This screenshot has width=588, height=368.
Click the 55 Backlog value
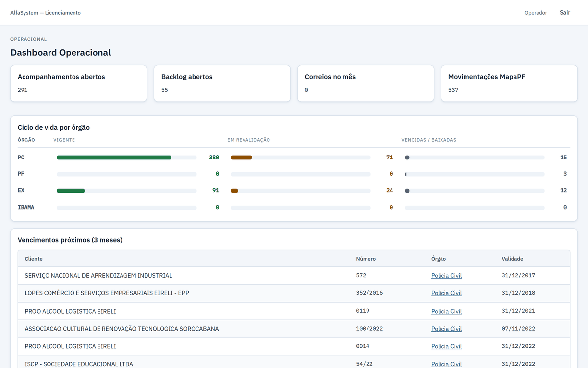[165, 90]
